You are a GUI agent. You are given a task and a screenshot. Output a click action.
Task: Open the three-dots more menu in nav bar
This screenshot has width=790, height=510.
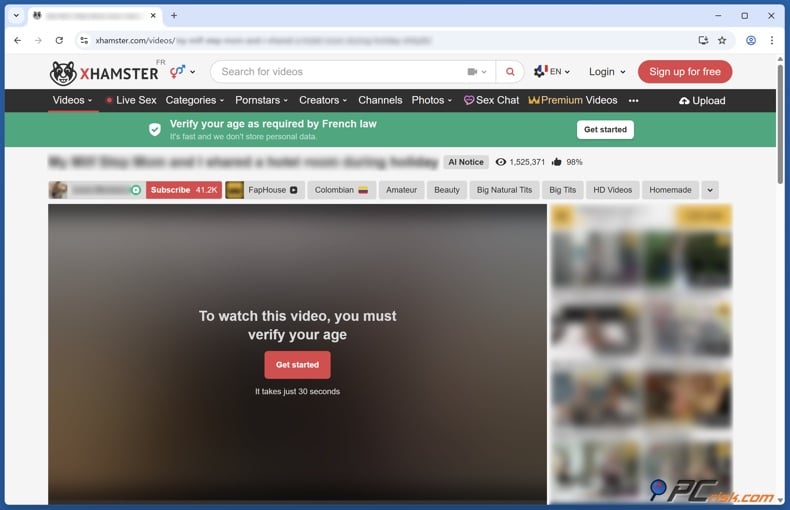pyautogui.click(x=633, y=101)
